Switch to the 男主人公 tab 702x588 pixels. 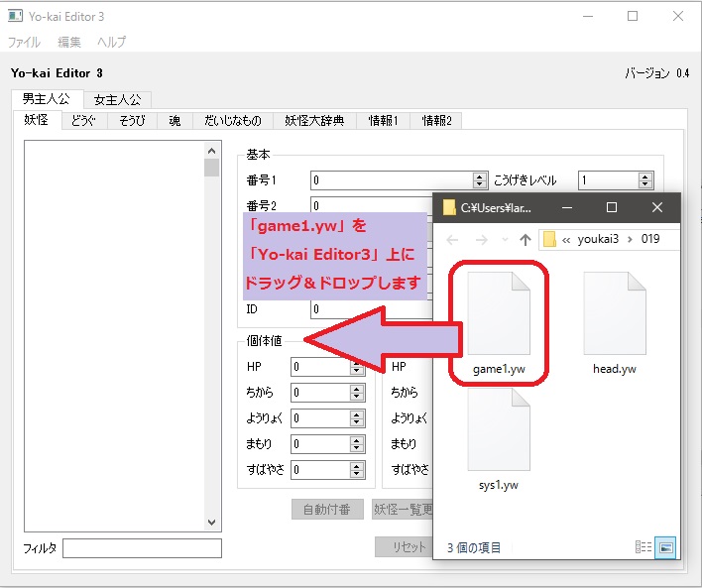pyautogui.click(x=47, y=99)
